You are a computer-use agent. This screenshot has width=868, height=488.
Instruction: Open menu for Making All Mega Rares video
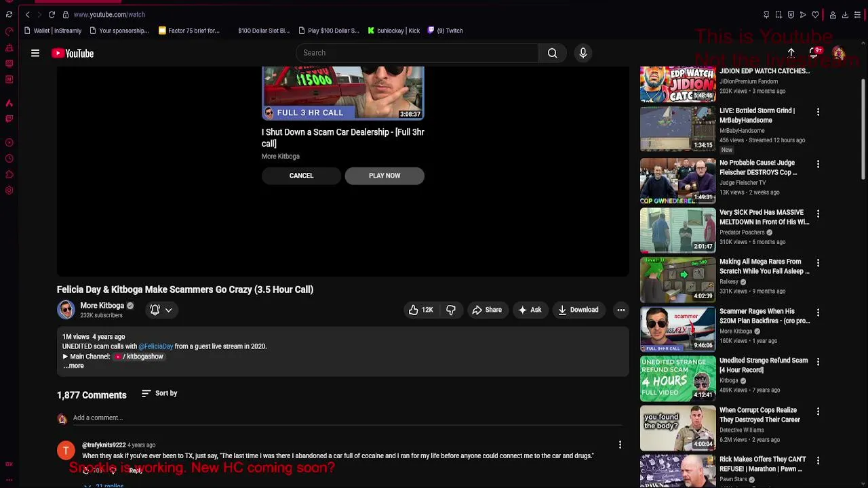point(818,263)
